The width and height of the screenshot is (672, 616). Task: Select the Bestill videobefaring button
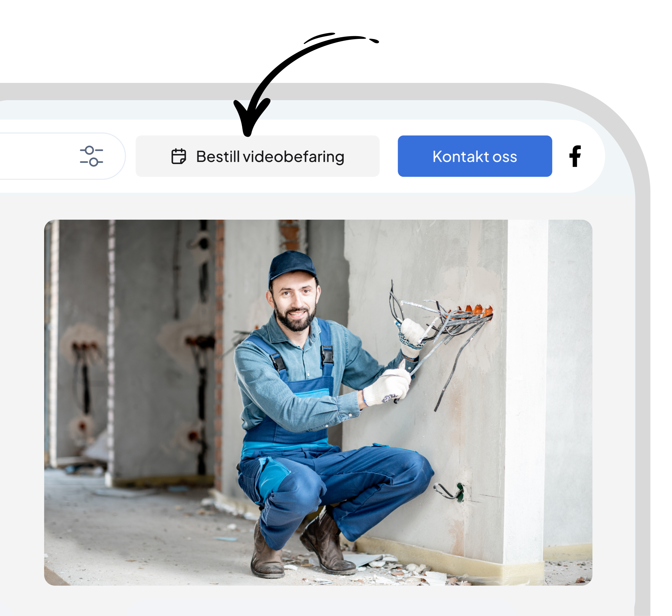click(x=257, y=156)
